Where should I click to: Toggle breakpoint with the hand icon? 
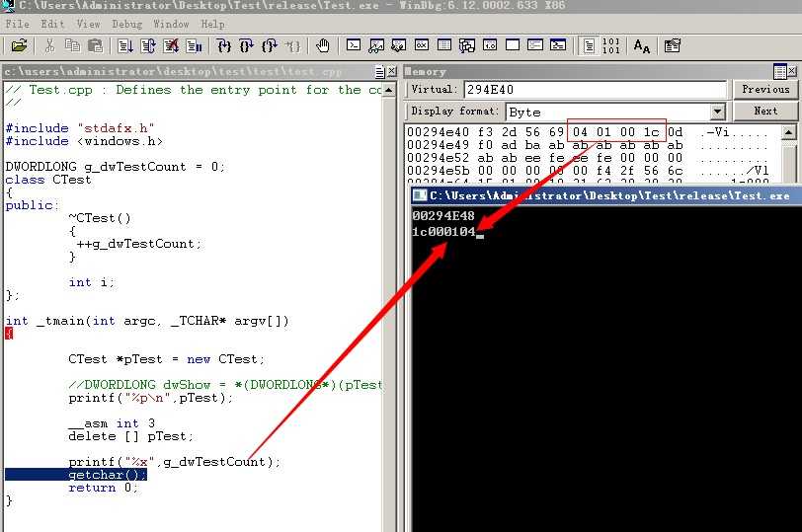click(322, 46)
